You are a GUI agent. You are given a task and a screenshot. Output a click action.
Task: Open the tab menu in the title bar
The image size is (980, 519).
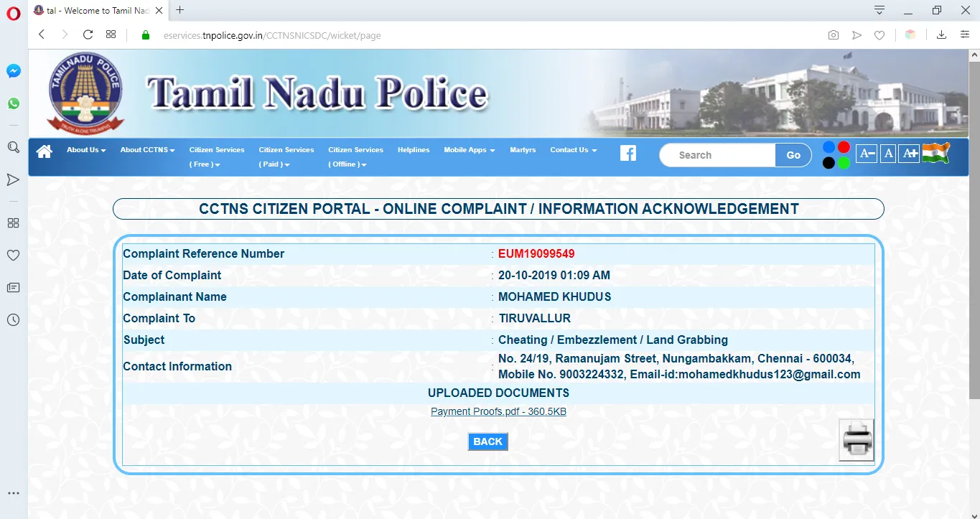pos(879,10)
